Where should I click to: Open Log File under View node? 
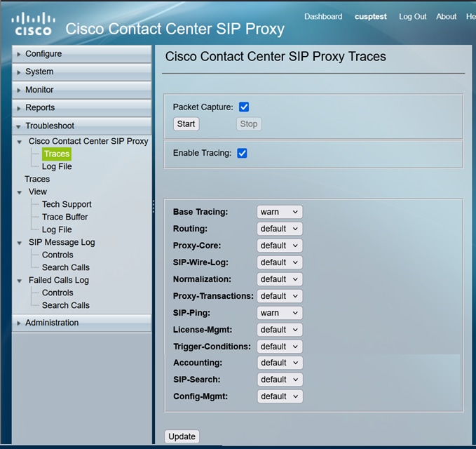pos(57,229)
